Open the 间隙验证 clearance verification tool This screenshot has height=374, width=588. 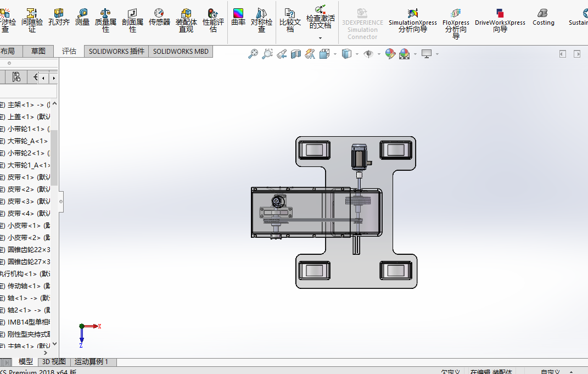32,20
